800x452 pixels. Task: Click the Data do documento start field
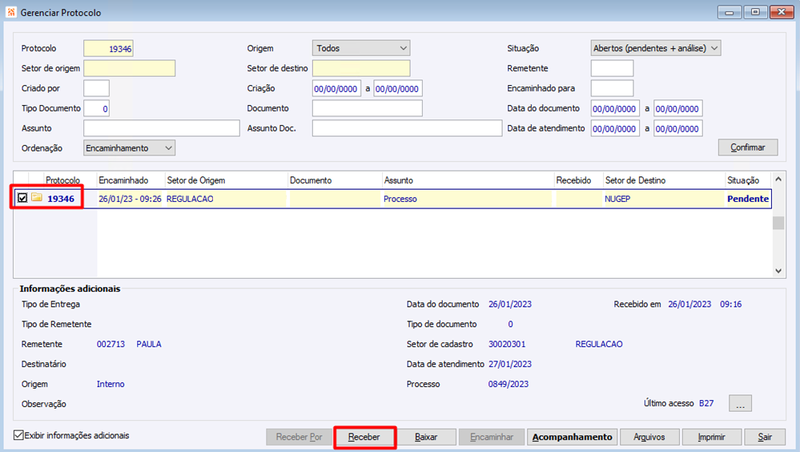[x=615, y=108]
